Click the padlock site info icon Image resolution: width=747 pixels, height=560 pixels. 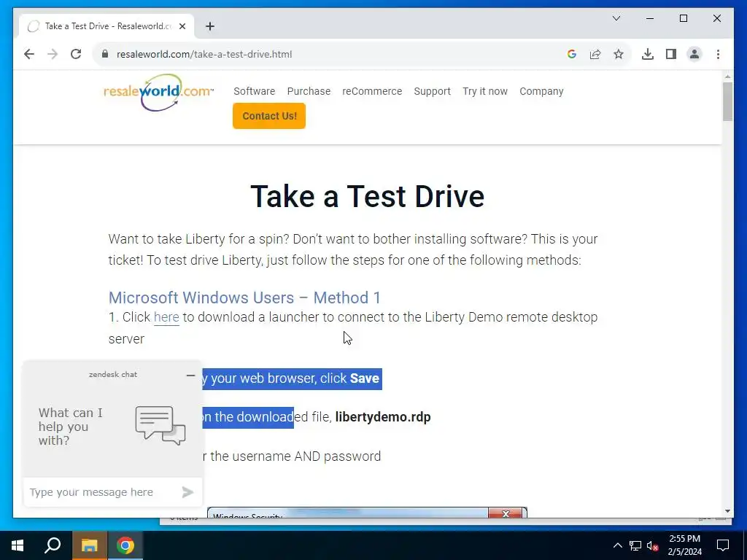click(105, 54)
